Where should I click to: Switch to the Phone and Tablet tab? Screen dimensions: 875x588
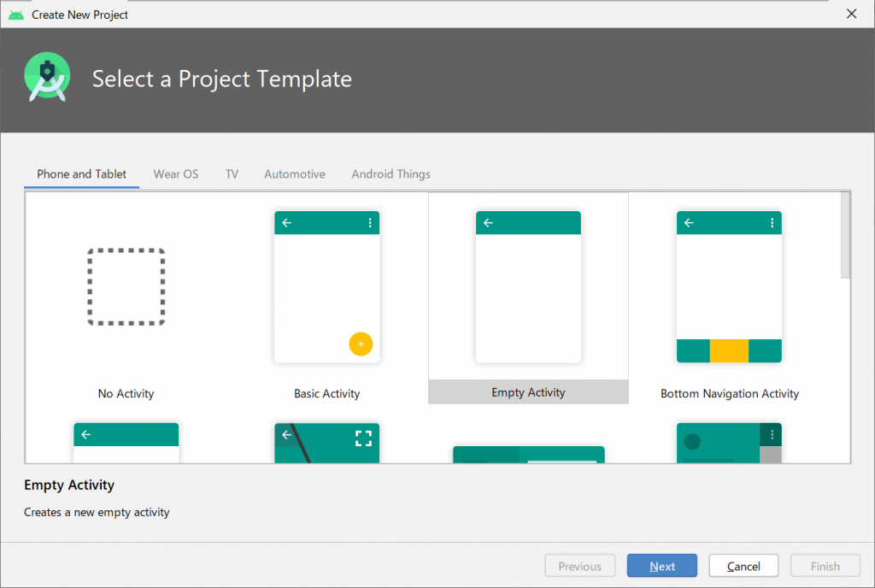[81, 174]
